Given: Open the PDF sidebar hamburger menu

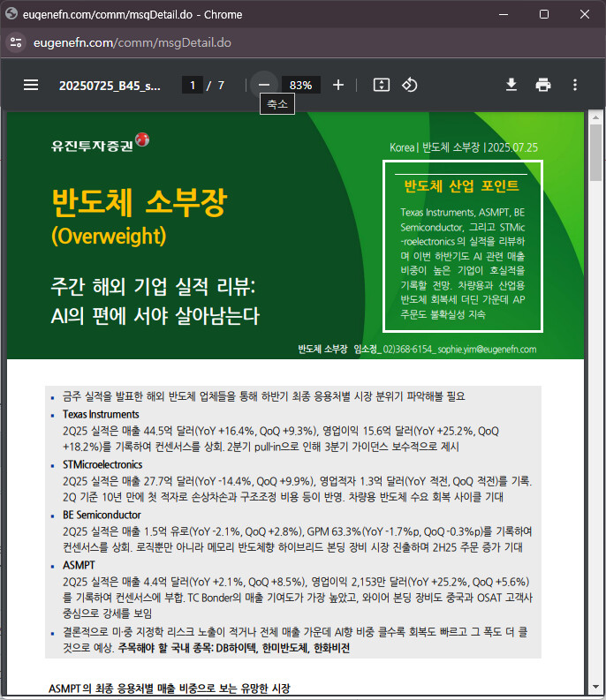Looking at the screenshot, I should pos(31,85).
